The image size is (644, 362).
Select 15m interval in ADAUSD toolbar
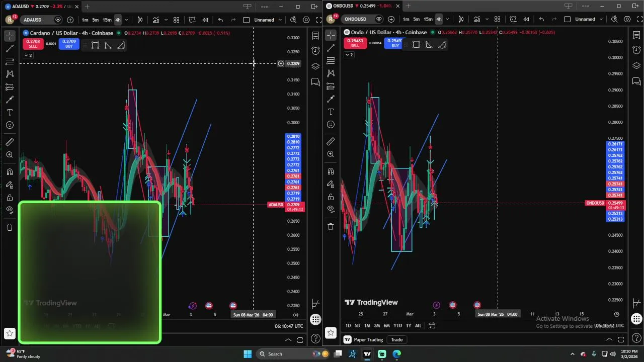(x=107, y=20)
